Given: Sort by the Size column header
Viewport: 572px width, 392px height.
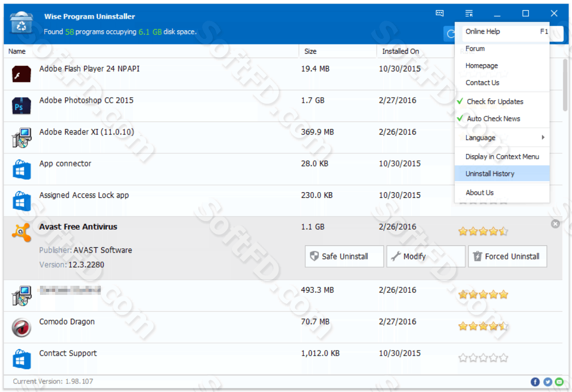Looking at the screenshot, I should click(338, 52).
